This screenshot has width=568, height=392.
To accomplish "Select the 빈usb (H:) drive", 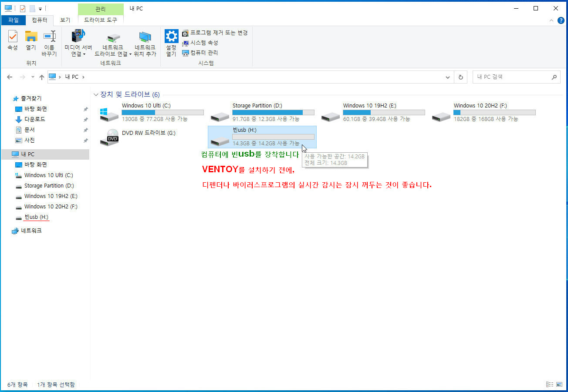I will [x=262, y=137].
